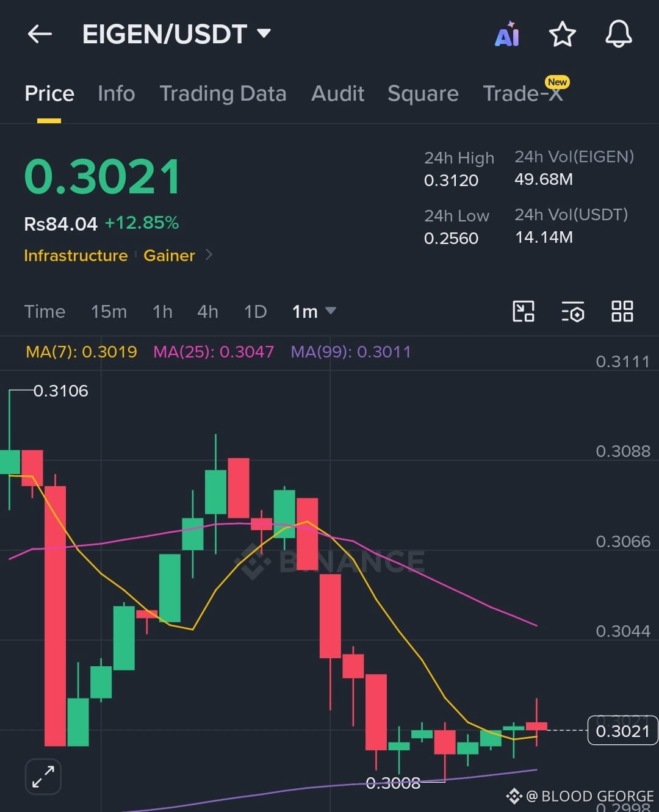Tap the Gainer tag link
659x812 pixels.
tap(169, 255)
